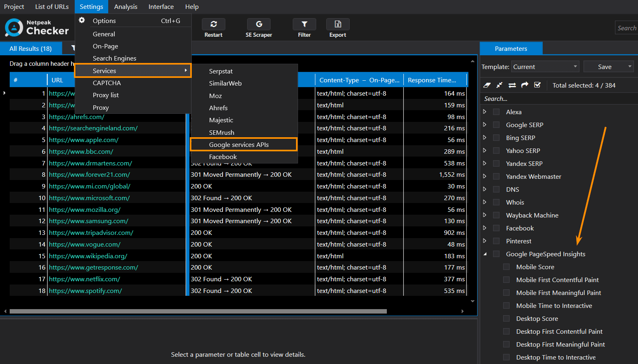This screenshot has width=638, height=364.
Task: Expand the DNS parameter group
Action: tap(485, 189)
